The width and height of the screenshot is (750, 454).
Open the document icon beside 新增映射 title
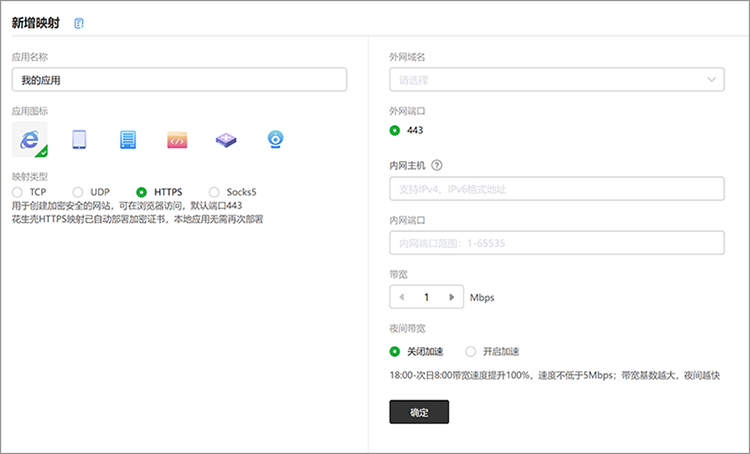(80, 23)
